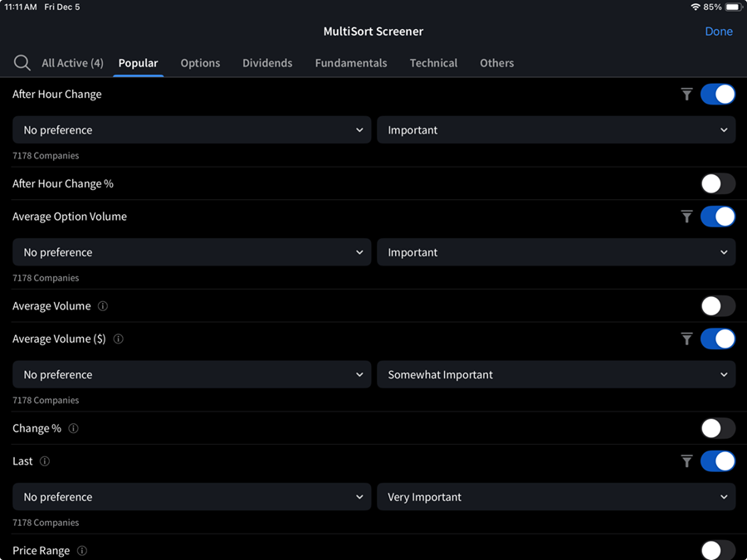Image resolution: width=747 pixels, height=560 pixels.
Task: Open the Somewhat Important dropdown for Average Volume ($)
Action: [x=556, y=374]
